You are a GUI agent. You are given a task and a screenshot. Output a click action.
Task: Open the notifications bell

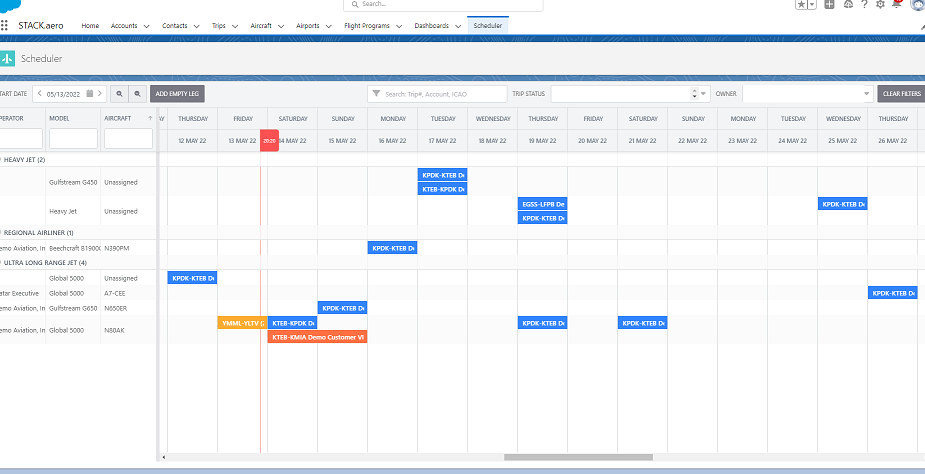click(x=897, y=5)
